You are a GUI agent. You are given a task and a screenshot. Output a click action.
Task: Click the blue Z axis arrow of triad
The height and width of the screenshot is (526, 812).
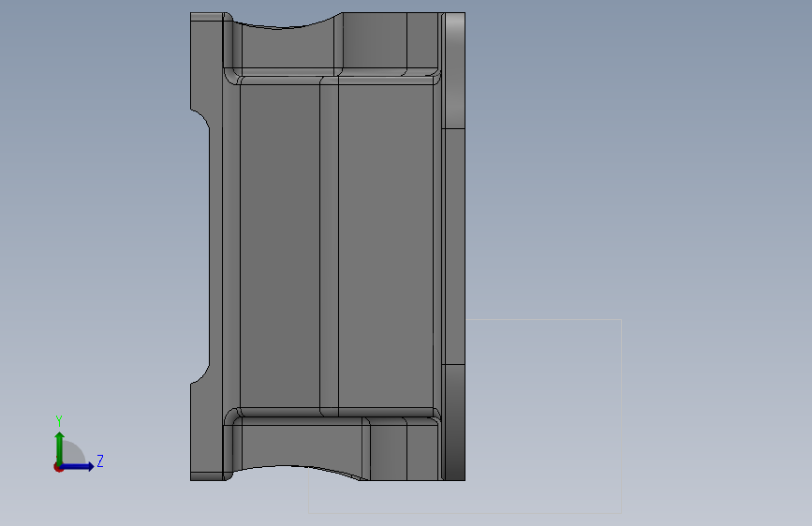(78, 466)
